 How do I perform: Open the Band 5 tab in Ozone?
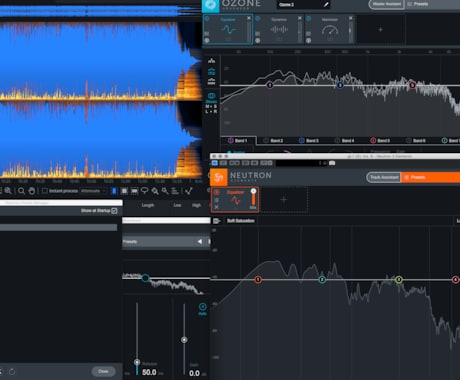(380, 141)
